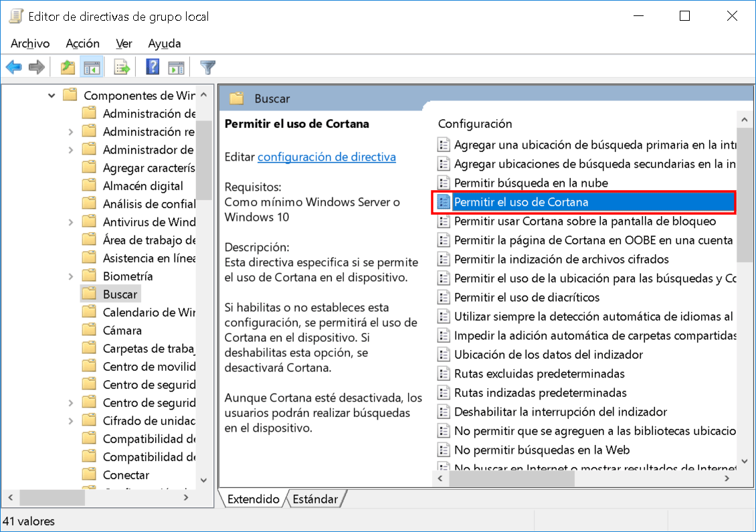Click right arrow of tree horizontal scrollbar
Image resolution: width=756 pixels, height=532 pixels.
click(x=186, y=497)
